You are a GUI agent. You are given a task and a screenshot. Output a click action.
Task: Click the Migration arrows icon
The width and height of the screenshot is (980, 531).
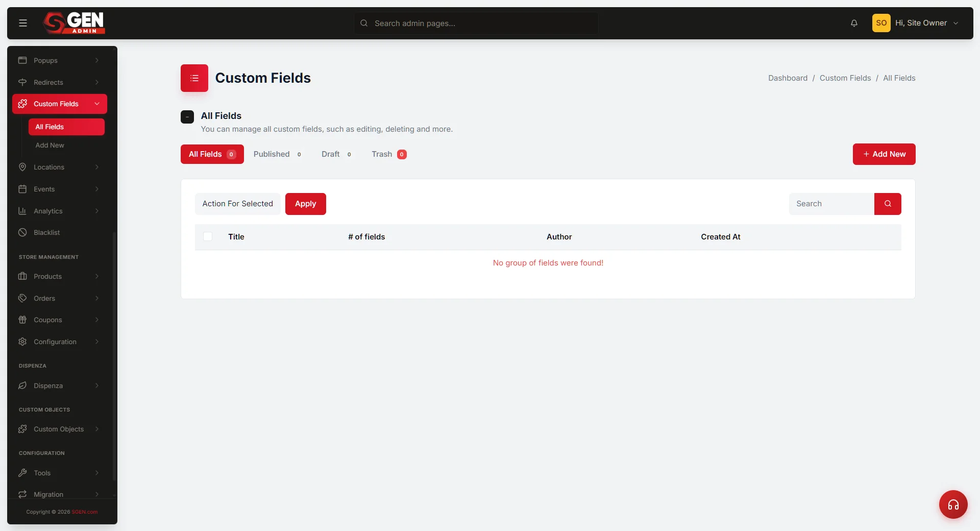(x=22, y=494)
